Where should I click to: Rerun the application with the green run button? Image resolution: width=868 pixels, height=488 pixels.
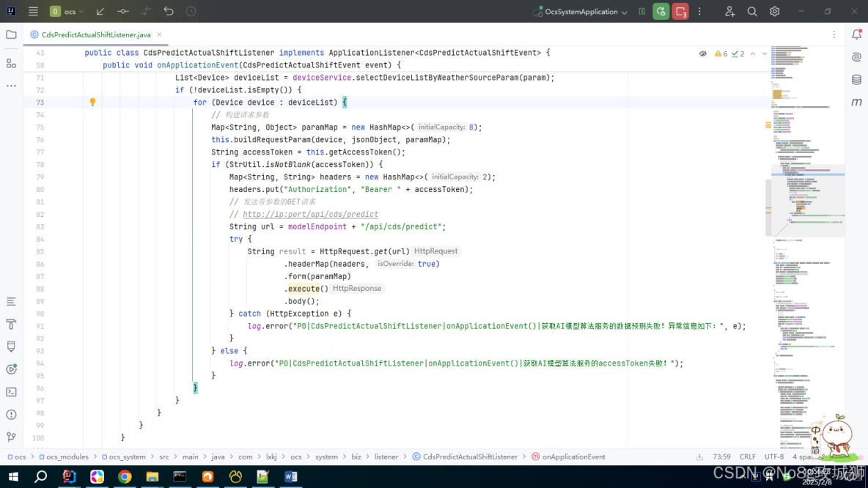[659, 11]
